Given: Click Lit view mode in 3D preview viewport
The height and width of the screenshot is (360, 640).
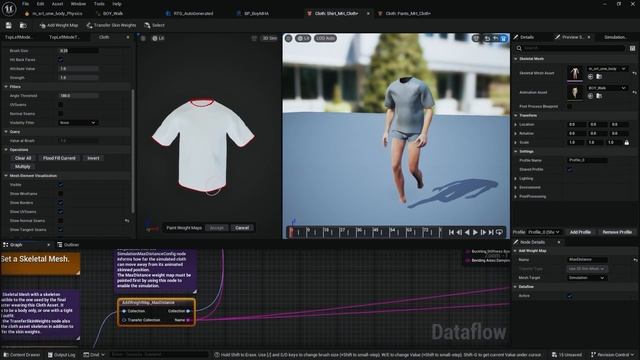Looking at the screenshot, I should click(x=303, y=38).
